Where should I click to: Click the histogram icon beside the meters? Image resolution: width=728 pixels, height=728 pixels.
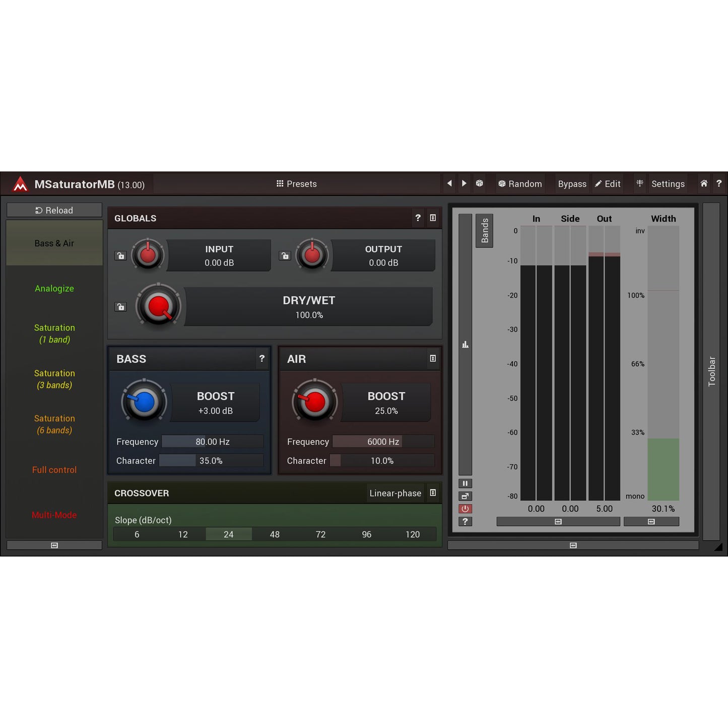click(x=465, y=345)
